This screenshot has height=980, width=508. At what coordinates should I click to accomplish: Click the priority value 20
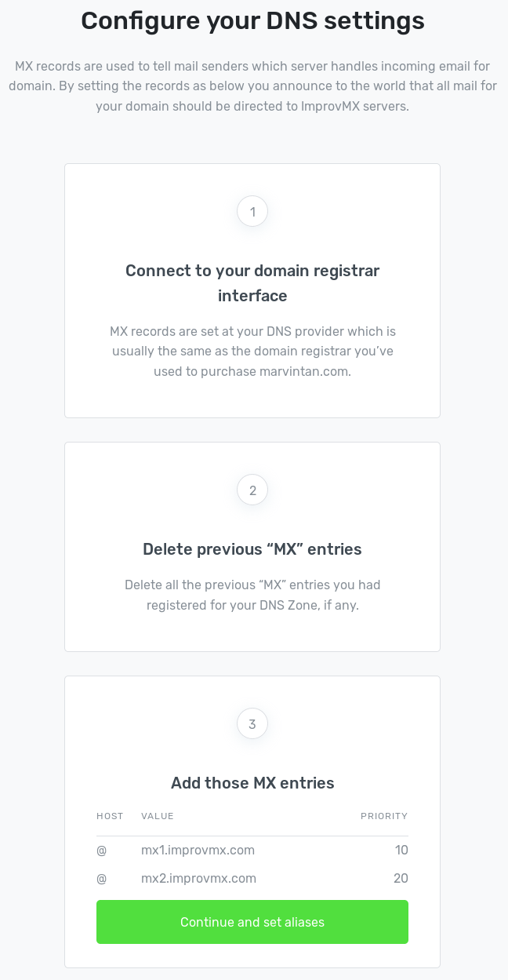[401, 878]
